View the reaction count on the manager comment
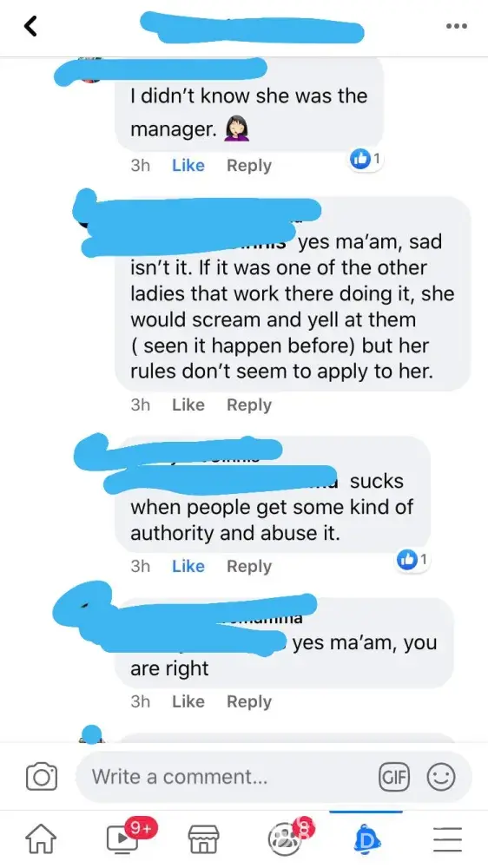The image size is (488, 868). pos(366,160)
